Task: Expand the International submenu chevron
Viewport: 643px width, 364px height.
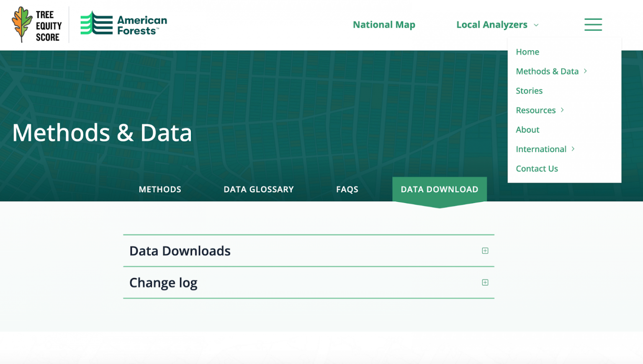Action: click(x=573, y=149)
